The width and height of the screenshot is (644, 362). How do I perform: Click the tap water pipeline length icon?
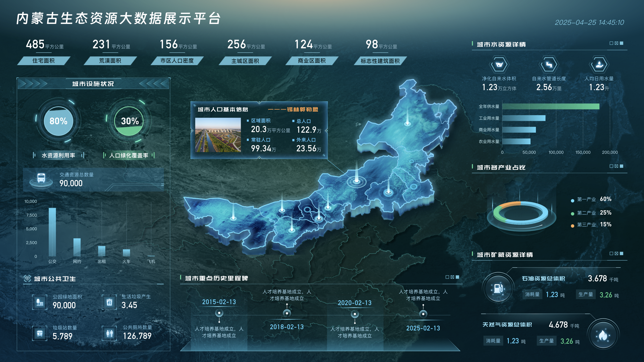[549, 65]
